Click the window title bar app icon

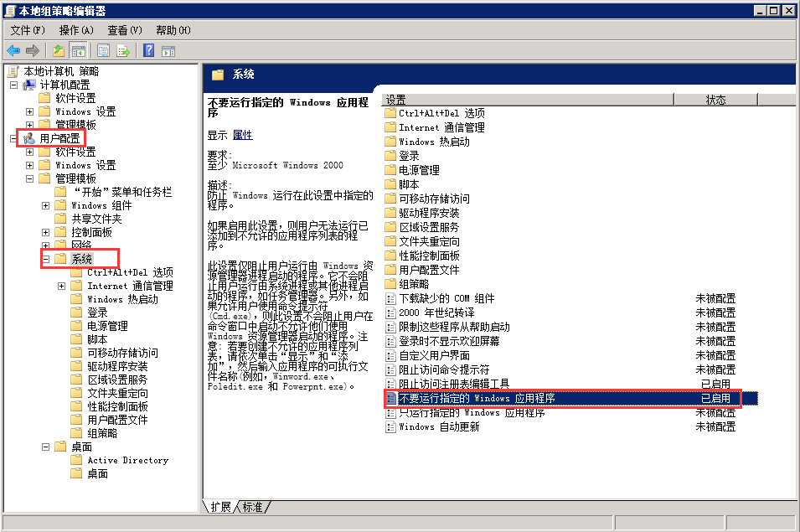[10, 10]
